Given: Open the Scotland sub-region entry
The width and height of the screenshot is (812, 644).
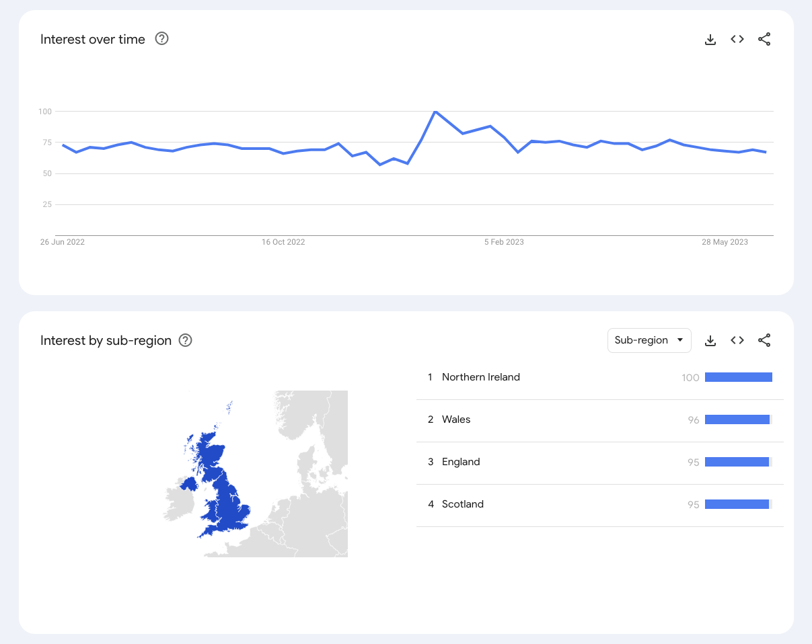Looking at the screenshot, I should pyautogui.click(x=463, y=505).
